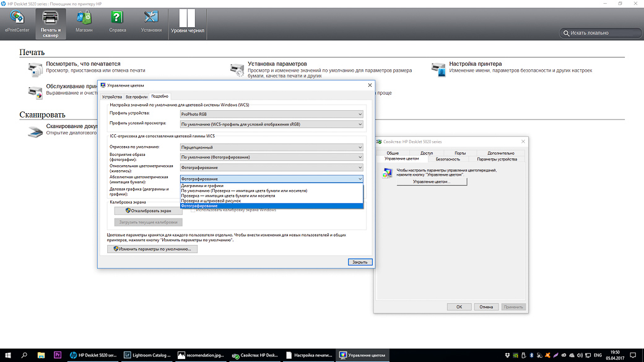Focus the Искать локально search field
The width and height of the screenshot is (644, 362).
(601, 33)
